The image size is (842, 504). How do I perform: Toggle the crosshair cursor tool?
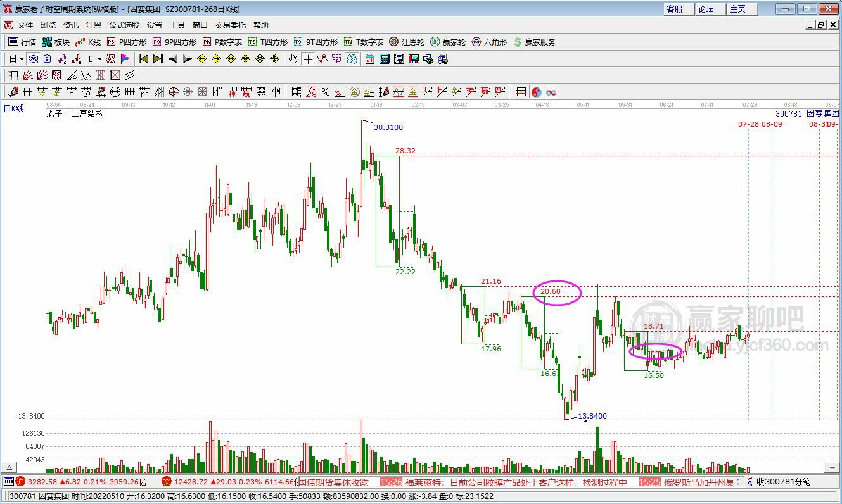click(308, 59)
